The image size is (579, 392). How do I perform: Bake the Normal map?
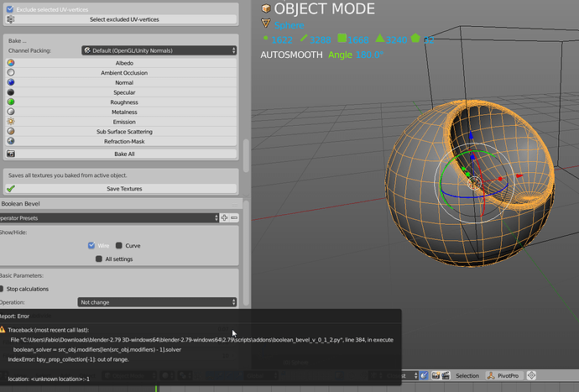[121, 82]
